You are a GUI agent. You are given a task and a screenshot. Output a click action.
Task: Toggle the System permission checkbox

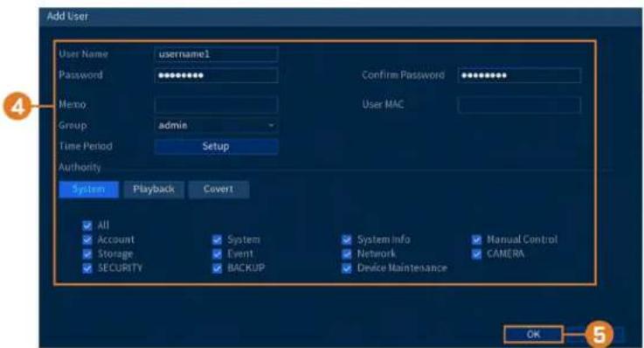pyautogui.click(x=218, y=240)
